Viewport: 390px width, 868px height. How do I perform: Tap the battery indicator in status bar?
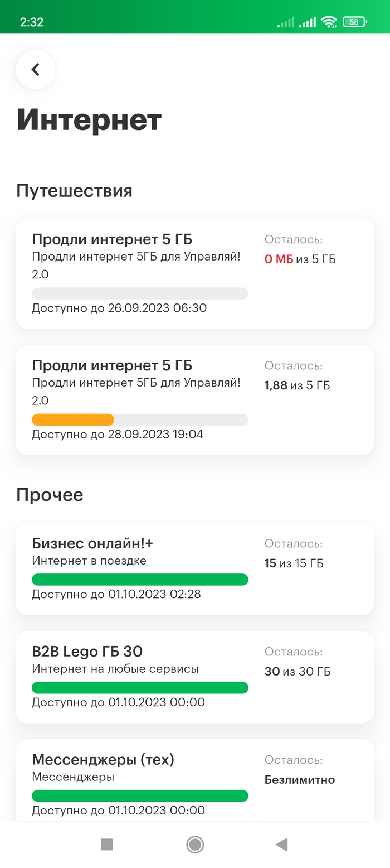pyautogui.click(x=354, y=22)
